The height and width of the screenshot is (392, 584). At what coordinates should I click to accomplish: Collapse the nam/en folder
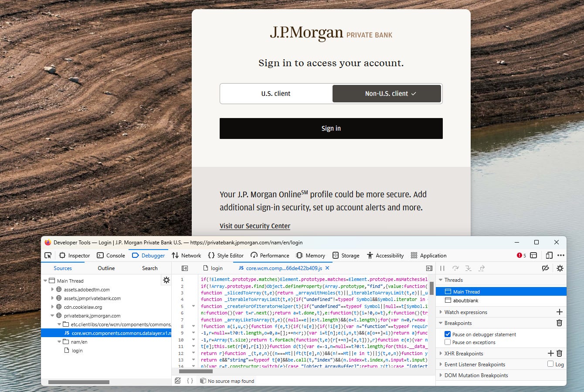pyautogui.click(x=59, y=342)
